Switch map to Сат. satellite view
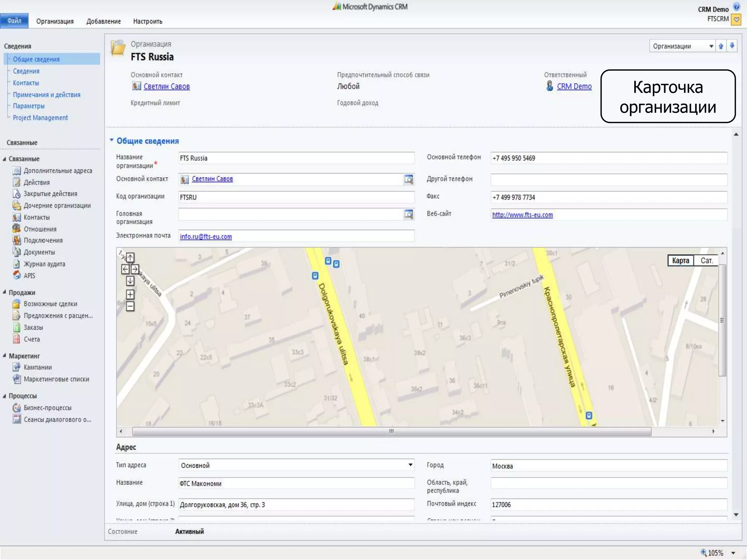Viewport: 747px width, 560px height. tap(706, 261)
